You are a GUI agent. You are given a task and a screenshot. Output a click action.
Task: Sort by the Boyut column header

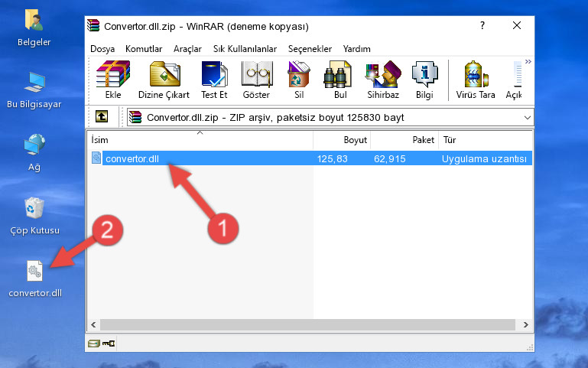(x=342, y=140)
